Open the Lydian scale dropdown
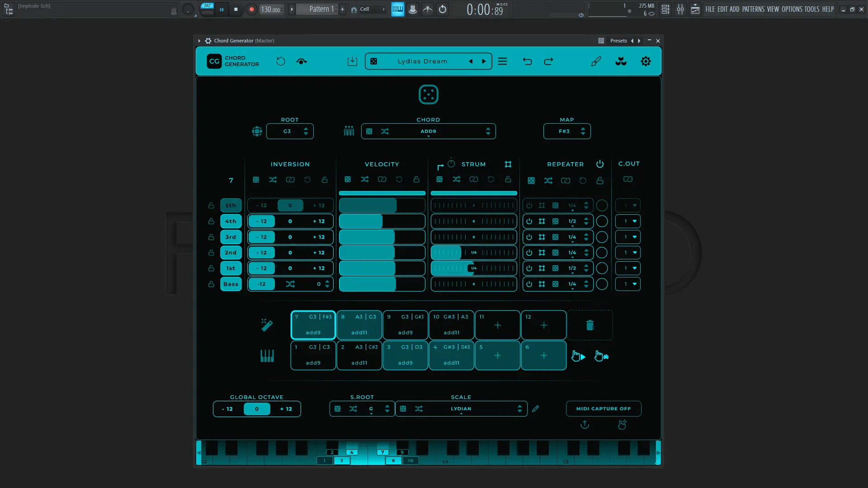868x488 pixels. [461, 409]
